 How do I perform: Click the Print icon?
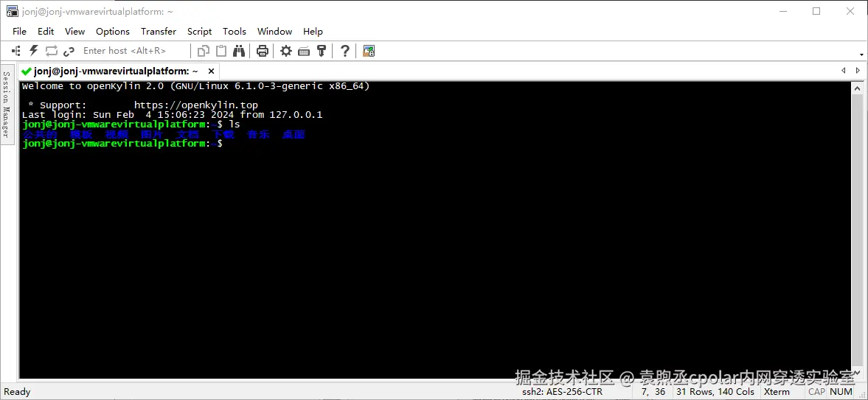(263, 51)
